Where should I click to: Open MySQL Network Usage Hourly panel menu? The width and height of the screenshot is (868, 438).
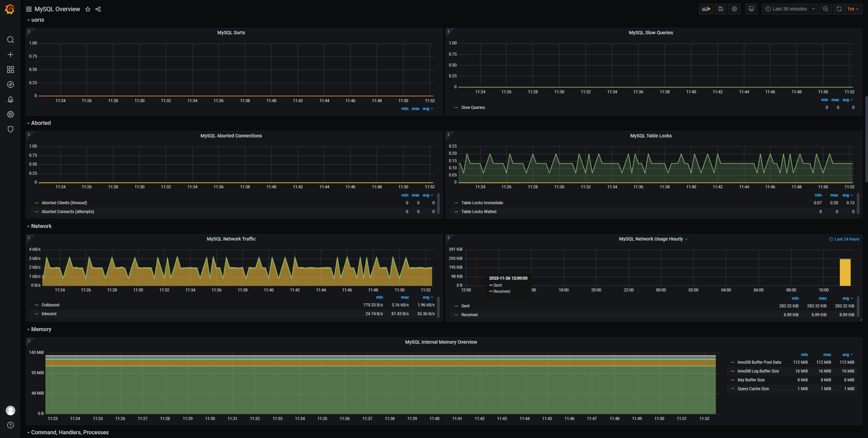[651, 239]
